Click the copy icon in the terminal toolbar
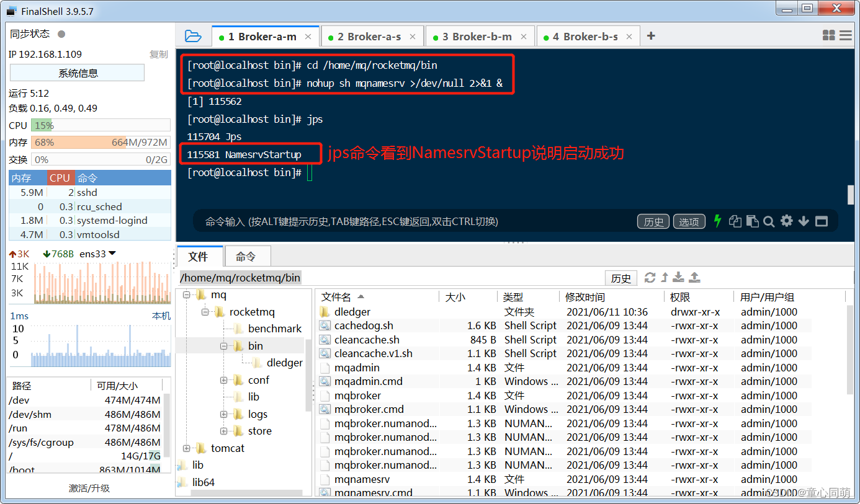 735,221
